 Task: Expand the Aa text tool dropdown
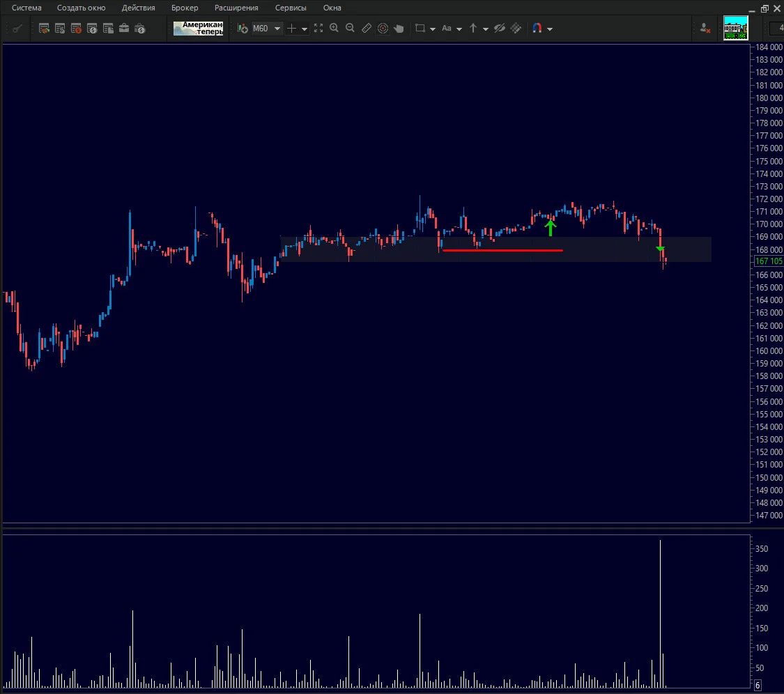pos(459,29)
